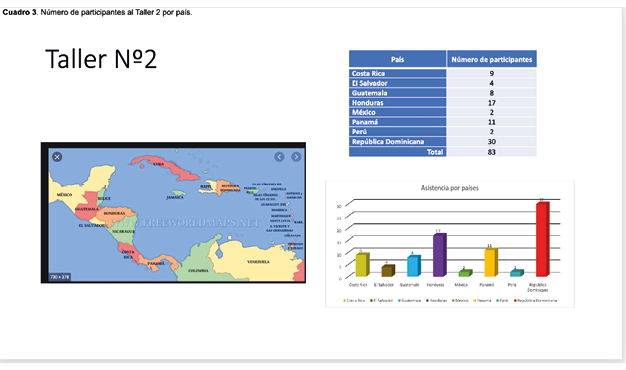Viewport: 626px width, 370px height.
Task: Click the yellow Costa Rica bar
Action: click(x=363, y=265)
